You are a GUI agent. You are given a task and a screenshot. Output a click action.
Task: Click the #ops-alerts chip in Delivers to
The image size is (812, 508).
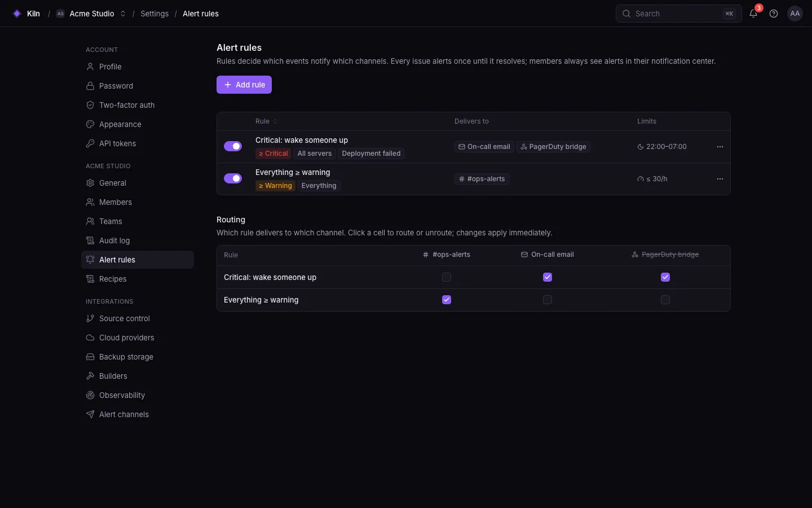tap(482, 179)
